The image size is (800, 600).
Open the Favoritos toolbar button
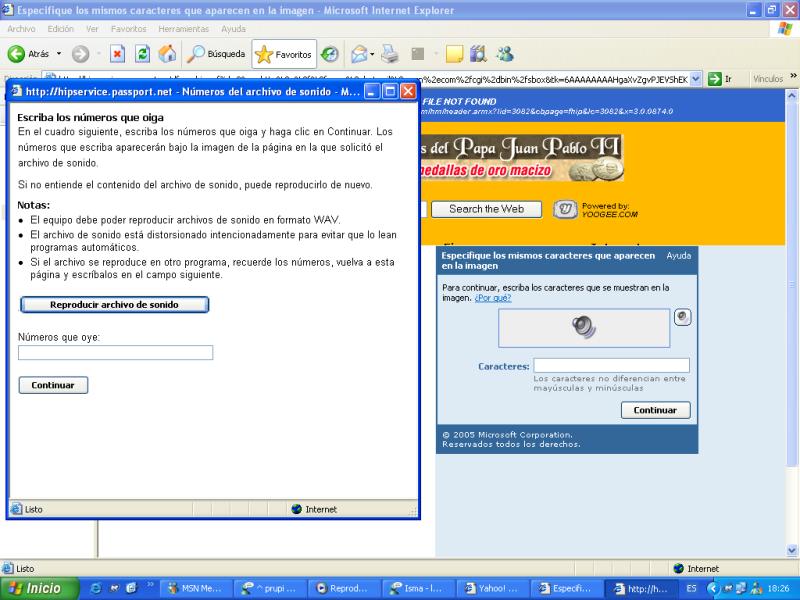284,54
